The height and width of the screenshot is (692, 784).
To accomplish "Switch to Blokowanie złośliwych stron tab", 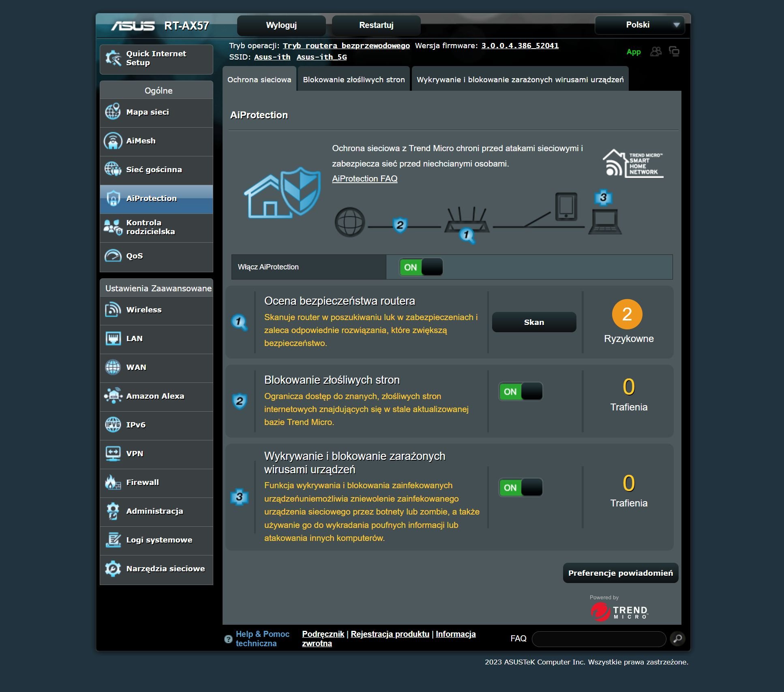I will pyautogui.click(x=354, y=79).
